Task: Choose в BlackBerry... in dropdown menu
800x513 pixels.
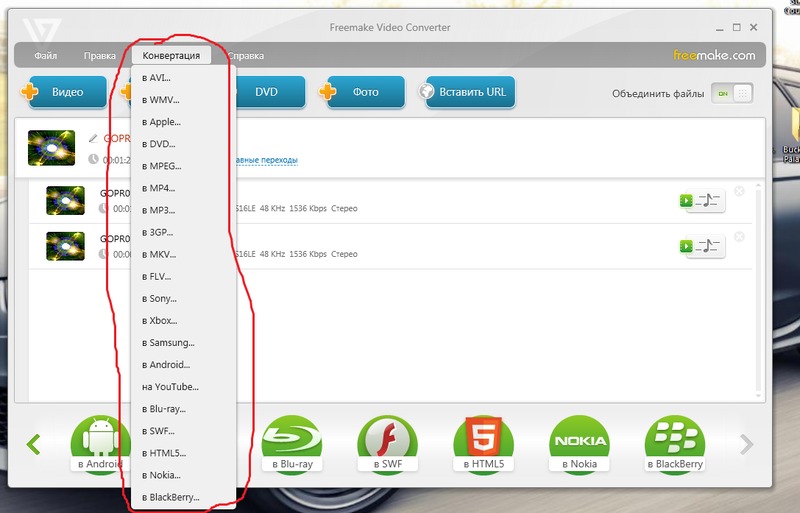Action: pyautogui.click(x=183, y=497)
